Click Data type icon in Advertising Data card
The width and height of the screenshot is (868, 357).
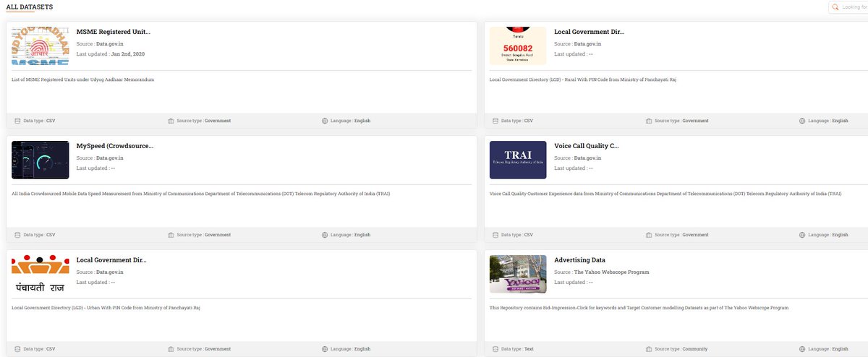[x=495, y=349]
